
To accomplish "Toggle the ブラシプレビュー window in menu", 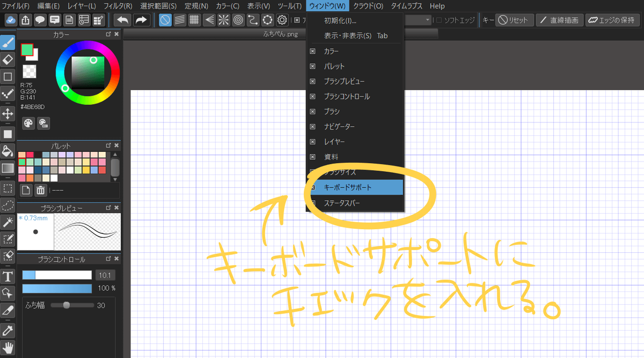I will [355, 81].
